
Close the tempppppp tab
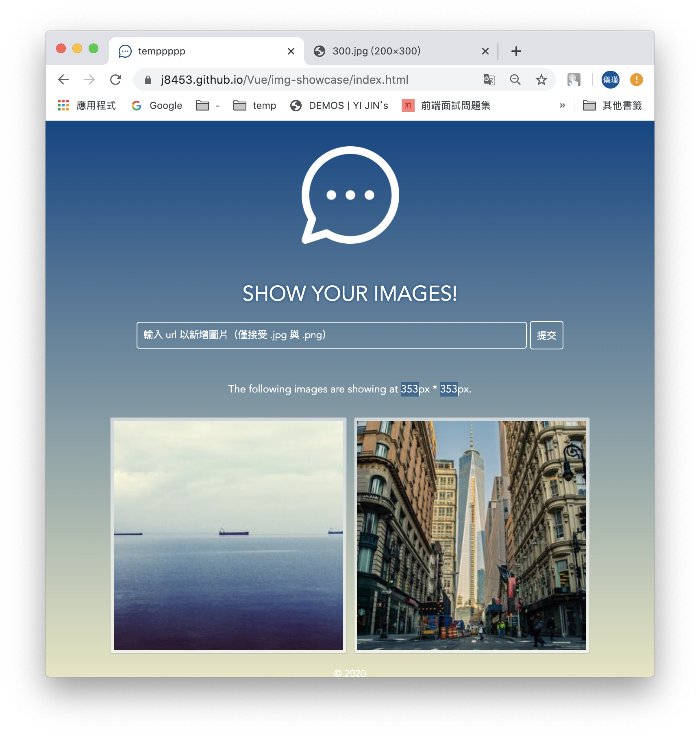click(291, 51)
